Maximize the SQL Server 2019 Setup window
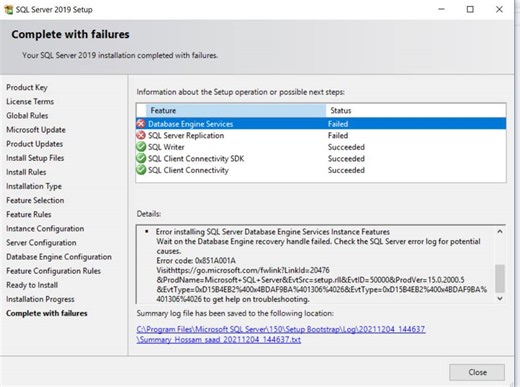 (470, 9)
